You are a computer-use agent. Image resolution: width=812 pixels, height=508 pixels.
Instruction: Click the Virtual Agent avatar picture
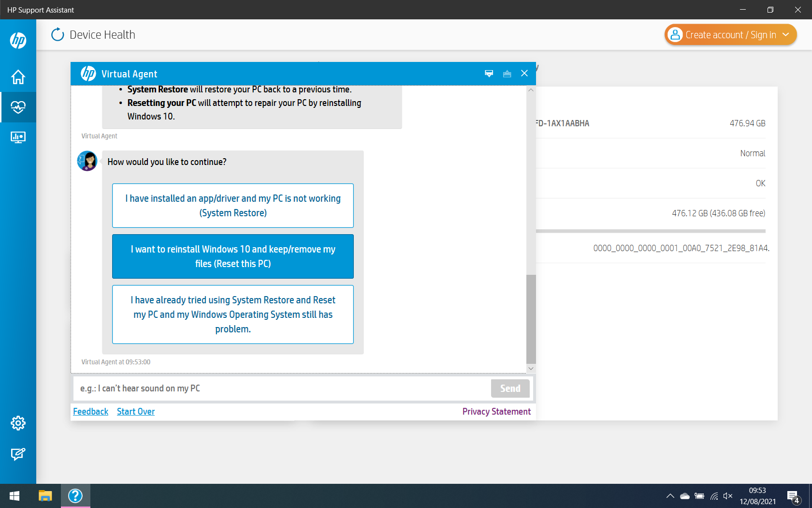pyautogui.click(x=87, y=161)
